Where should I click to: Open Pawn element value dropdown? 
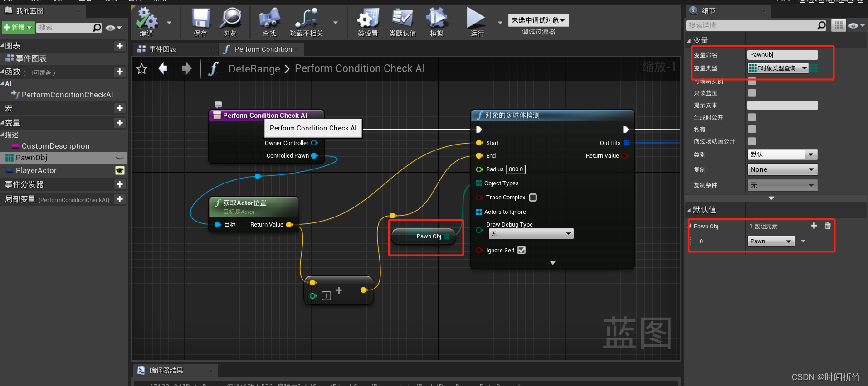(x=771, y=241)
